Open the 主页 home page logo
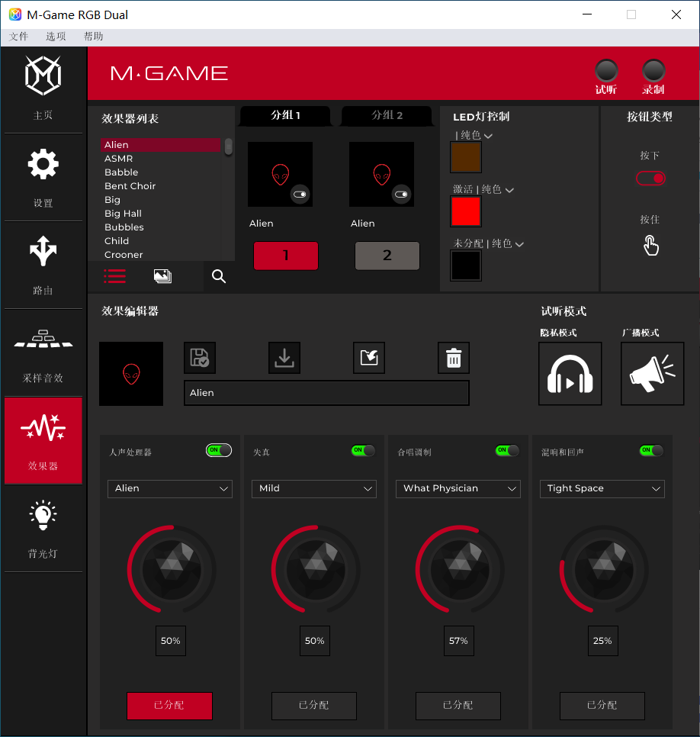Screen dimensions: 700x737 pyautogui.click(x=43, y=76)
